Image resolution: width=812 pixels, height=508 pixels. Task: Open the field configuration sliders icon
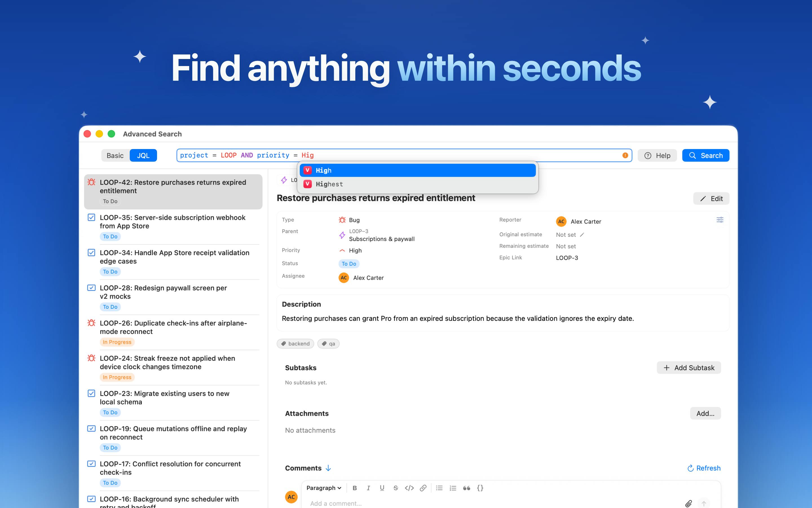[720, 220]
